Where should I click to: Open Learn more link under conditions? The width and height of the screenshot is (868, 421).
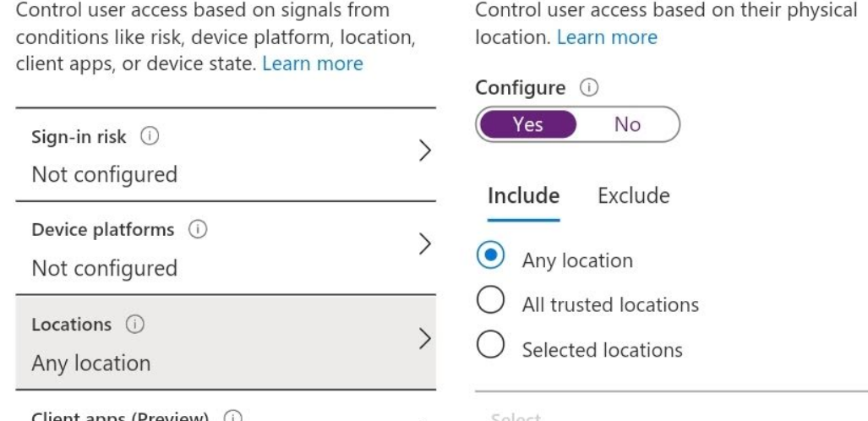pyautogui.click(x=313, y=63)
